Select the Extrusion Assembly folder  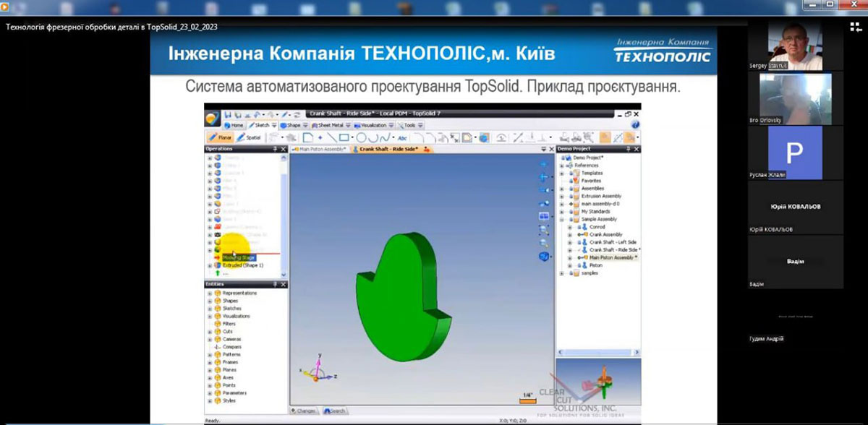pos(600,196)
